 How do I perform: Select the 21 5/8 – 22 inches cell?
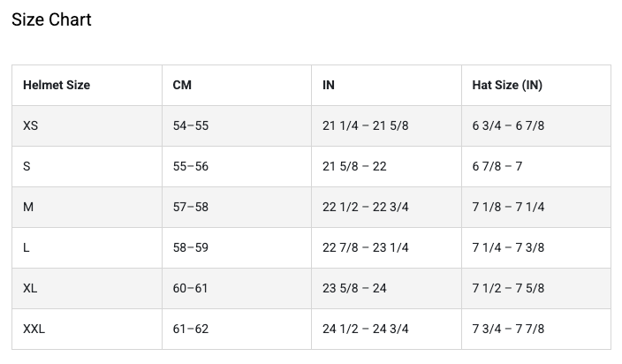click(x=354, y=166)
